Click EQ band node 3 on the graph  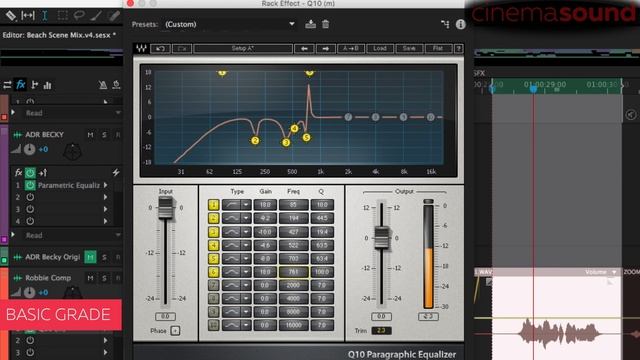coord(286,142)
